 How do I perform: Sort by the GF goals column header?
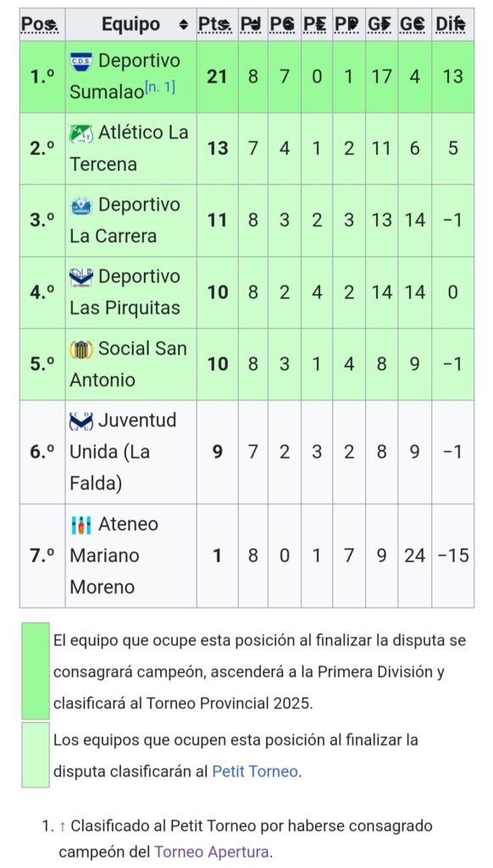pos(381,25)
